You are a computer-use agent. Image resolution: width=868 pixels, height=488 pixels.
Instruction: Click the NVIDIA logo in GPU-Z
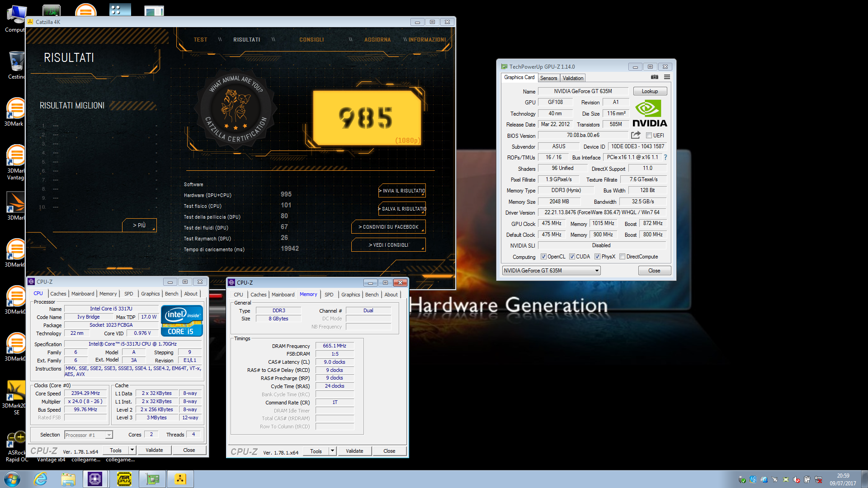pyautogui.click(x=649, y=113)
